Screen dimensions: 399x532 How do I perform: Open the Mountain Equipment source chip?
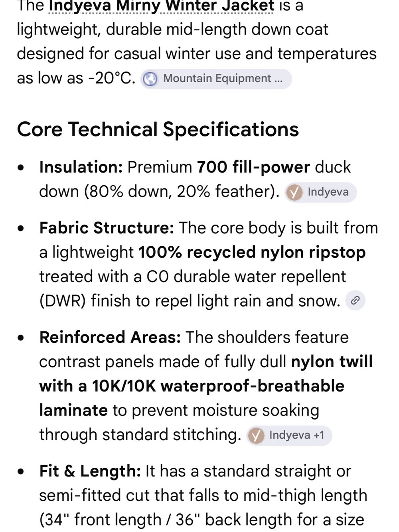click(x=216, y=79)
